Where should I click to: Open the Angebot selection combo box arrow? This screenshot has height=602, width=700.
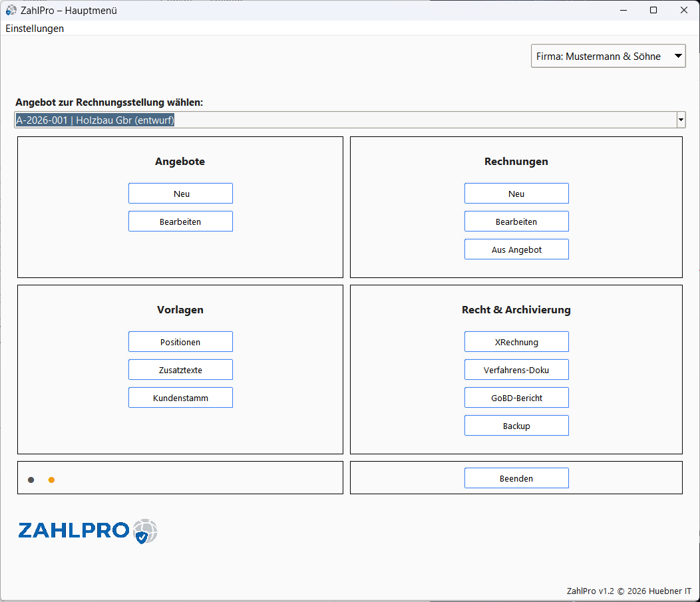pyautogui.click(x=681, y=120)
